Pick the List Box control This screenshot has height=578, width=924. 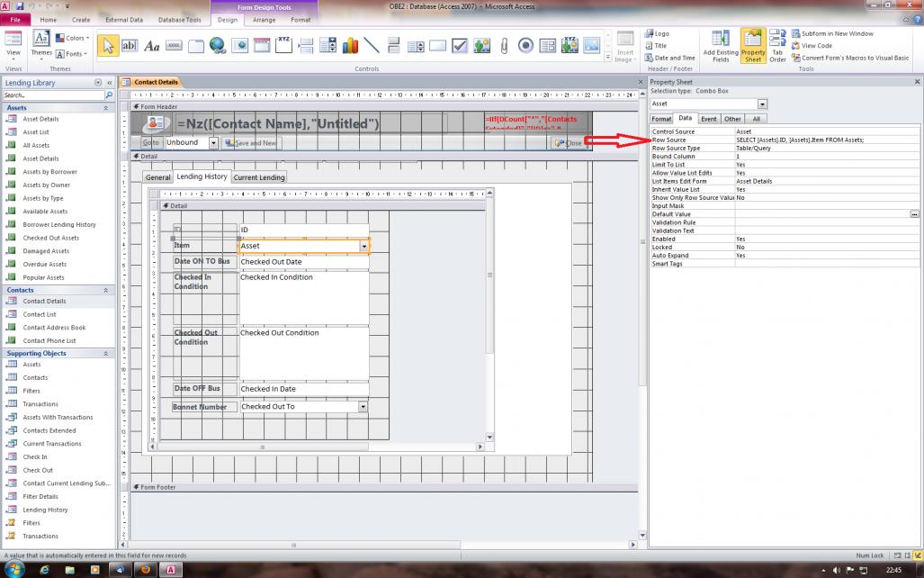416,45
